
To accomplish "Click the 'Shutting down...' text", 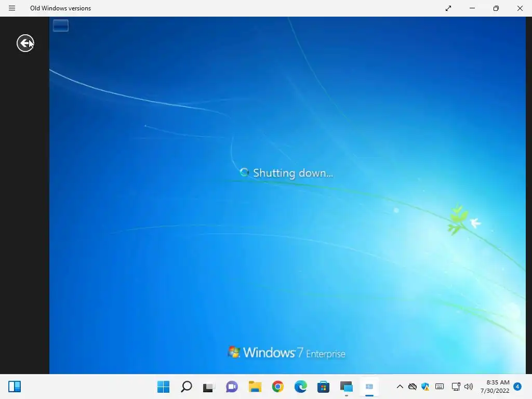I will coord(293,173).
